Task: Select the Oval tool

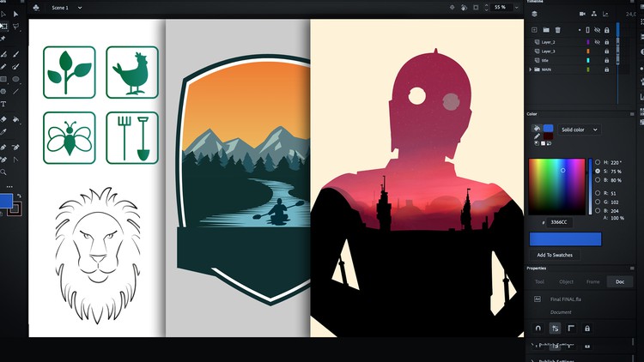Action: coord(15,79)
